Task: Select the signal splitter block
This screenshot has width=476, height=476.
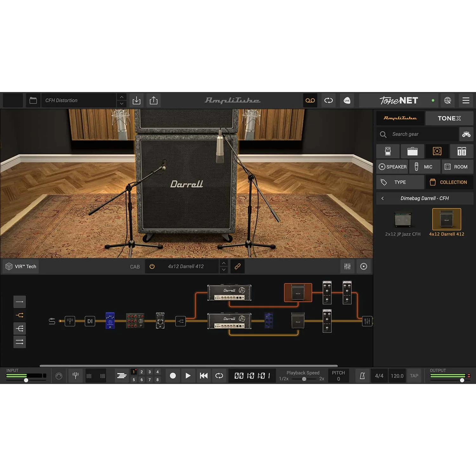Action: [x=181, y=321]
